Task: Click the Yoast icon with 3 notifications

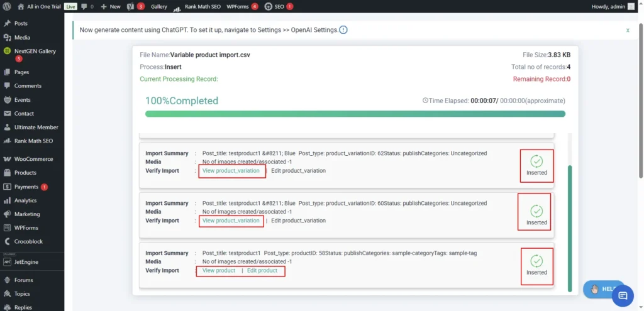Action: click(x=130, y=6)
